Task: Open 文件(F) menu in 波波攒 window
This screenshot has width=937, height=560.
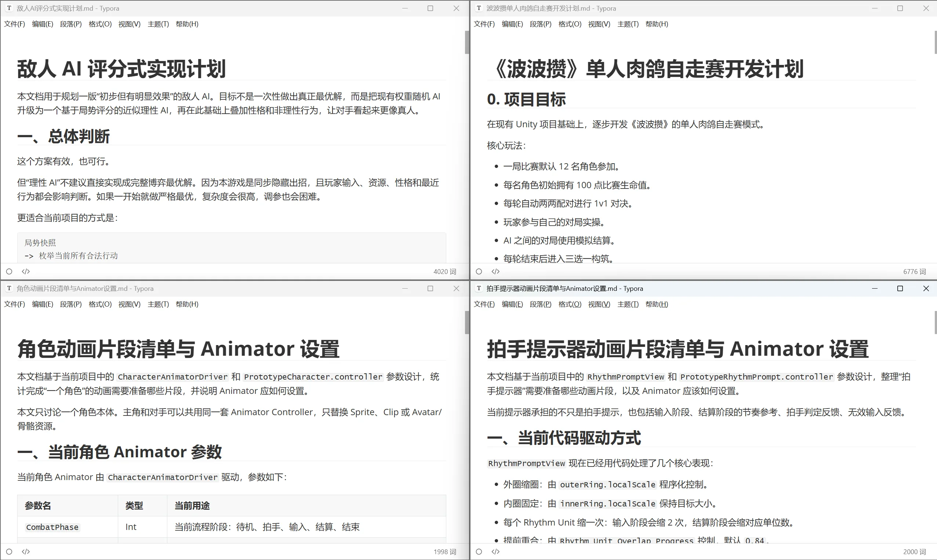Action: pyautogui.click(x=484, y=24)
